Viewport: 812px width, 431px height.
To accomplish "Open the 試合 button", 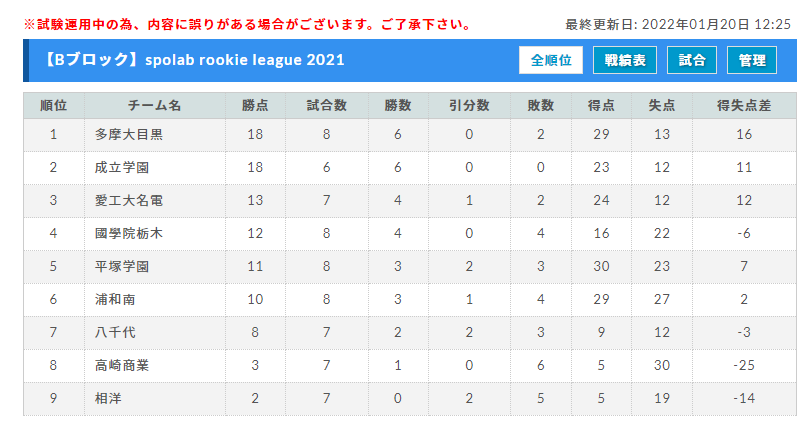I will (692, 60).
